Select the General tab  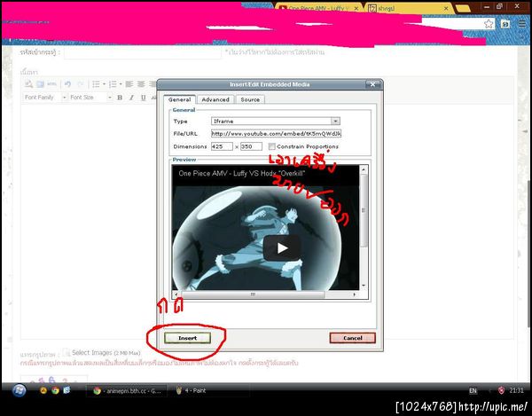coord(179,99)
